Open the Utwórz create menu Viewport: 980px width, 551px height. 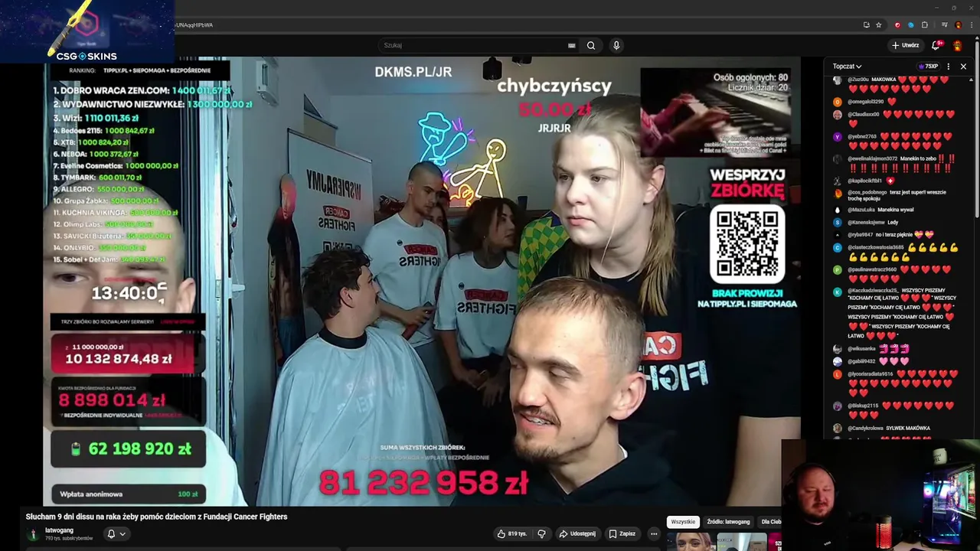tap(905, 45)
